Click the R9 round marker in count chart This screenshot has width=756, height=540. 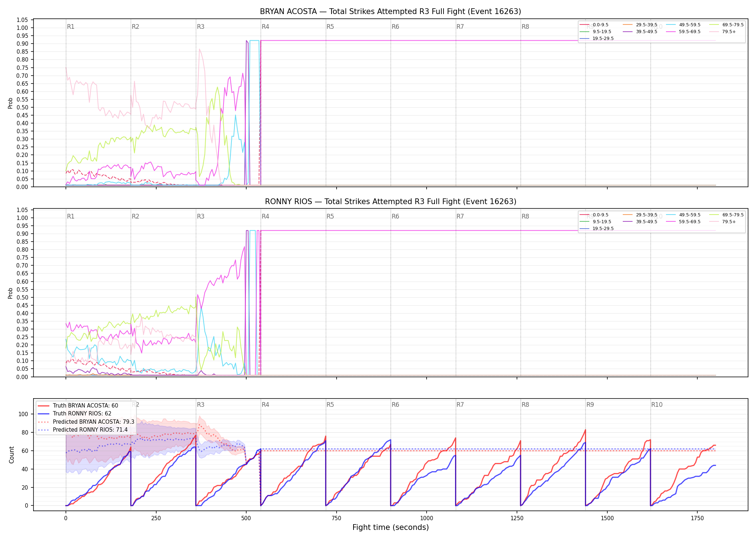click(x=590, y=405)
